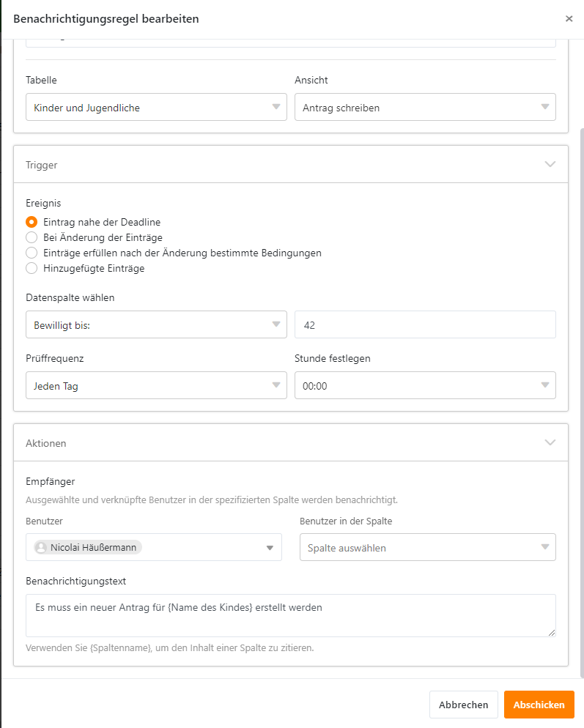Open the Benutzer selection dropdown arrow

click(x=269, y=548)
